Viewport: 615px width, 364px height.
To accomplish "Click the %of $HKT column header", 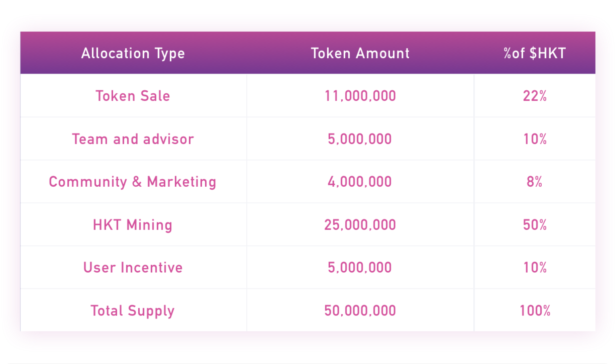I will pos(535,54).
